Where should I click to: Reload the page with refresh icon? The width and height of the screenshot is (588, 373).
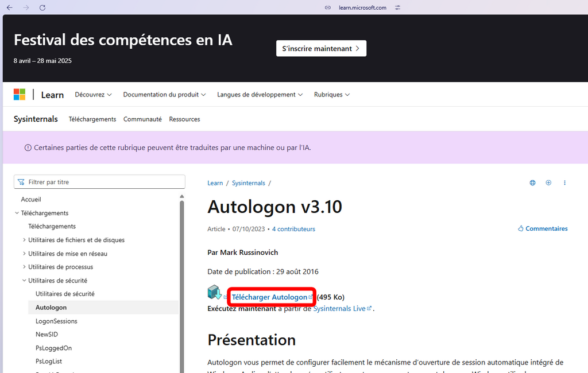[x=42, y=7]
